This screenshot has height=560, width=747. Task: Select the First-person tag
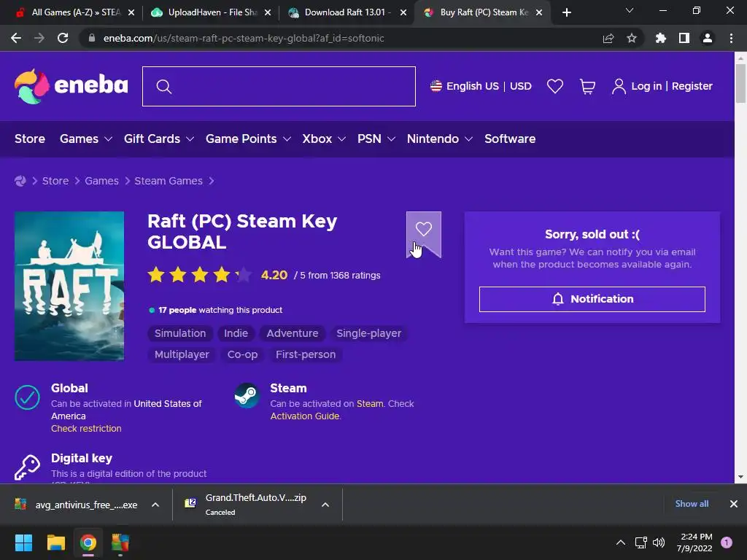[306, 354]
